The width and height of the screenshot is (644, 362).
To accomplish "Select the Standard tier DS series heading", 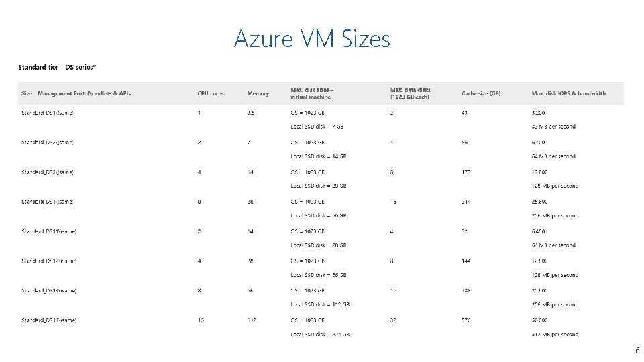I will pos(57,67).
